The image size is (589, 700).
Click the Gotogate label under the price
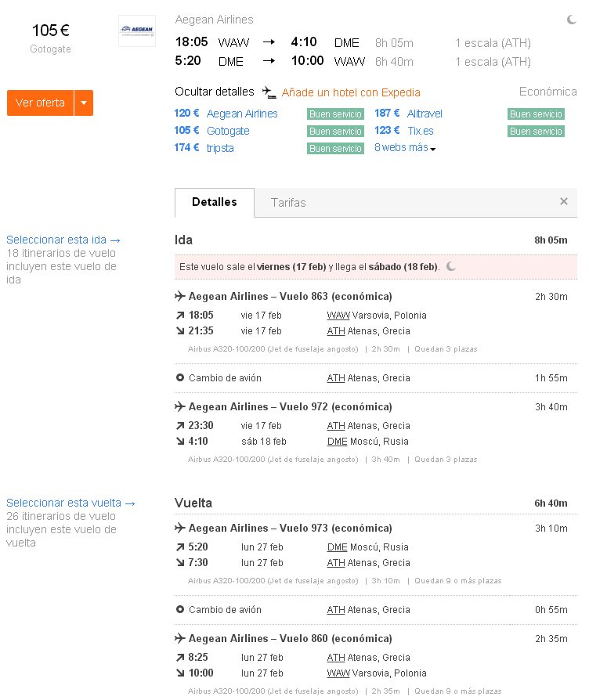(x=50, y=49)
